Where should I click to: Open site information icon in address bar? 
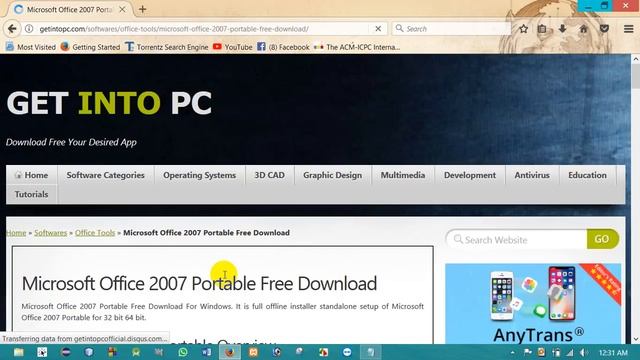[x=29, y=29]
